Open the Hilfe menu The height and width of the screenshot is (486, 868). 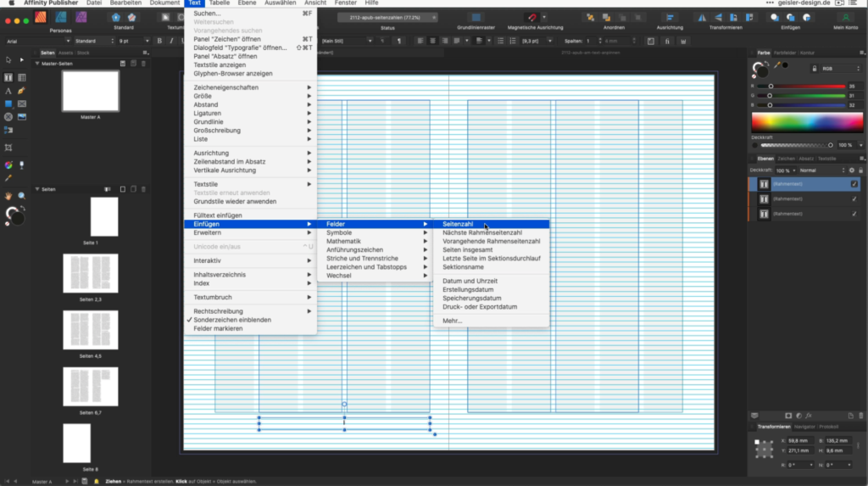click(x=371, y=3)
